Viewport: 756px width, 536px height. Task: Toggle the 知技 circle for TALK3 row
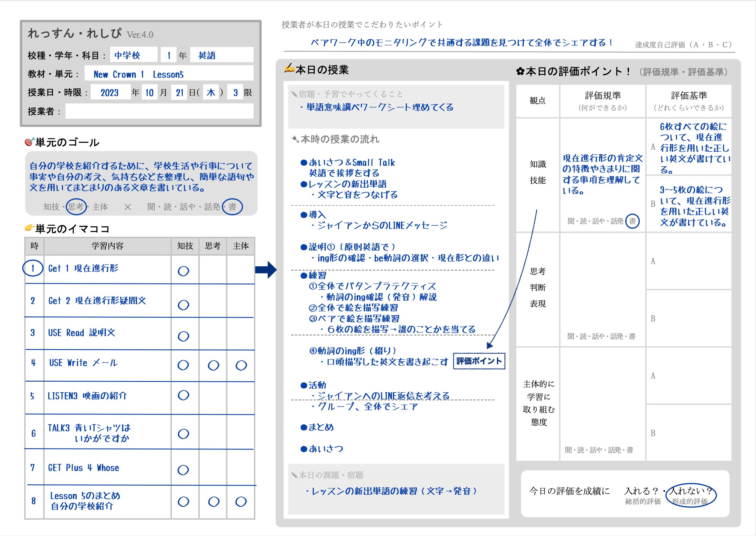(x=183, y=433)
